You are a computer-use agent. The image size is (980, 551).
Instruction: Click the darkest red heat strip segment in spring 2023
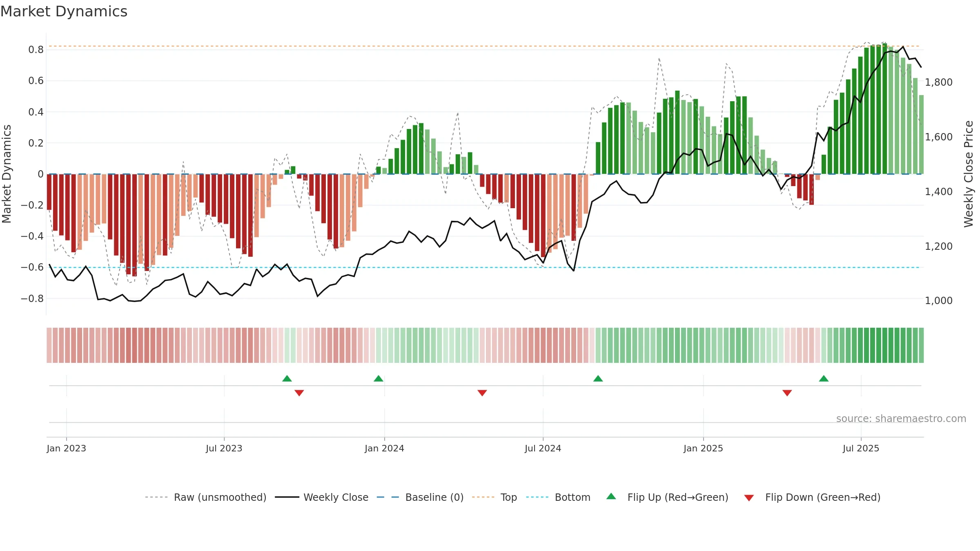[134, 345]
